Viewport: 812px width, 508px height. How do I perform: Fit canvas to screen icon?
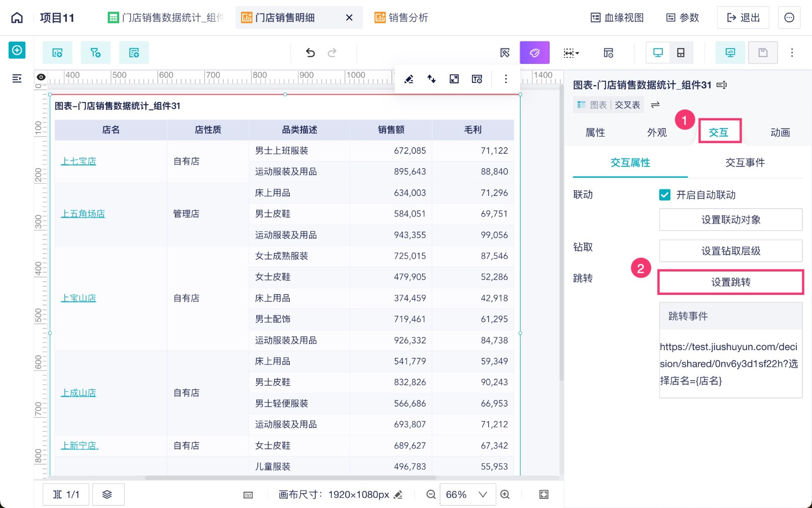pos(544,494)
